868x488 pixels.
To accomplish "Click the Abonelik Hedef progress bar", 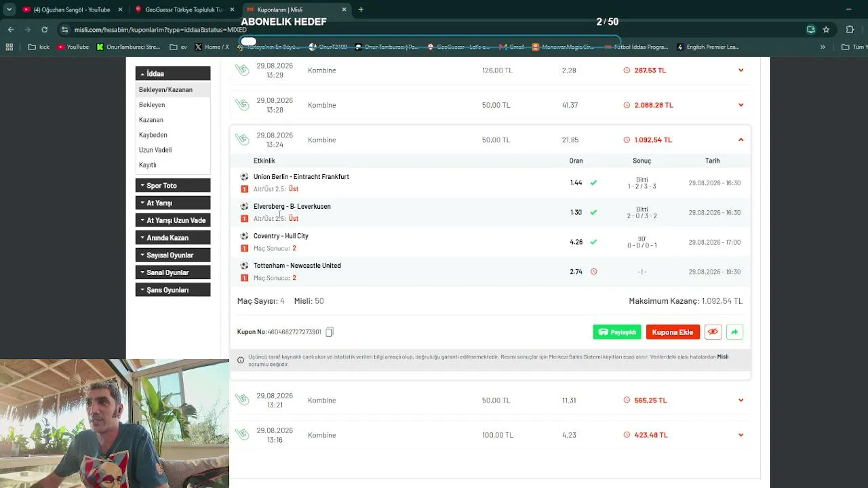I will pyautogui.click(x=432, y=41).
